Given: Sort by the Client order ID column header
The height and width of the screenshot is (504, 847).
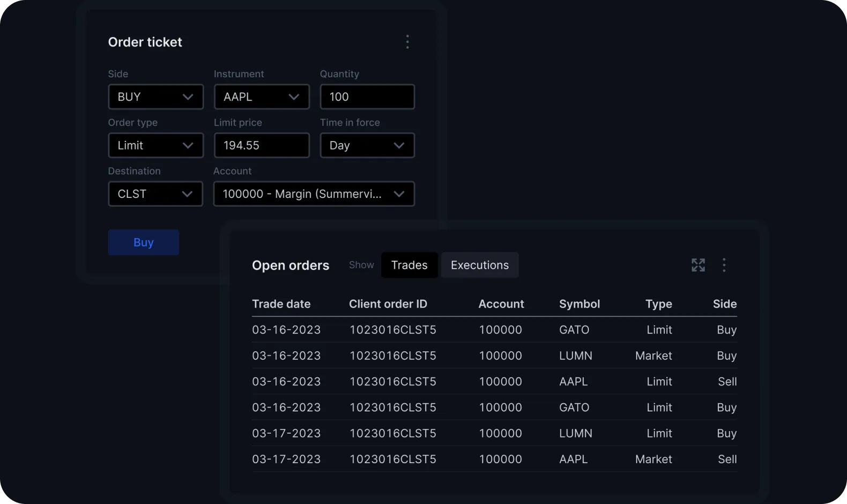Looking at the screenshot, I should pos(388,304).
